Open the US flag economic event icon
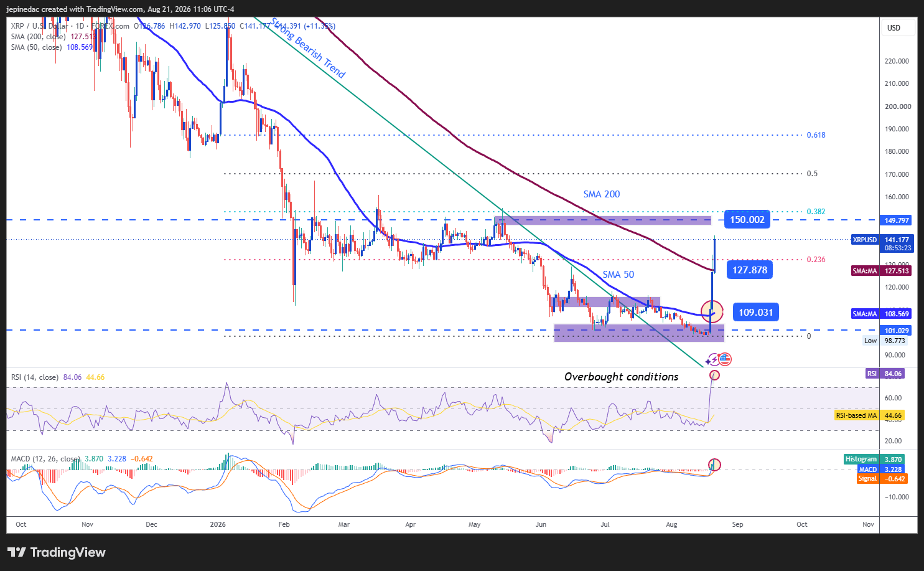This screenshot has height=571, width=924. [x=725, y=359]
